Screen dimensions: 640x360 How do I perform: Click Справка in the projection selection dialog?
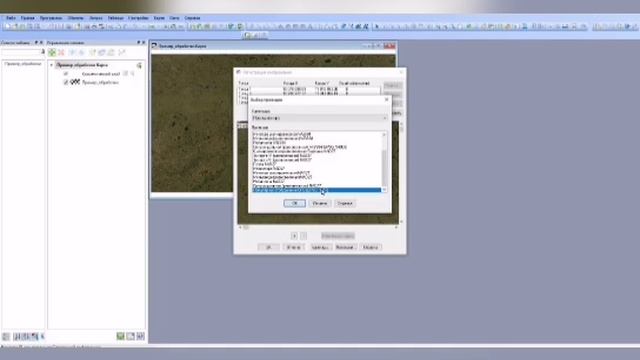coord(345,203)
